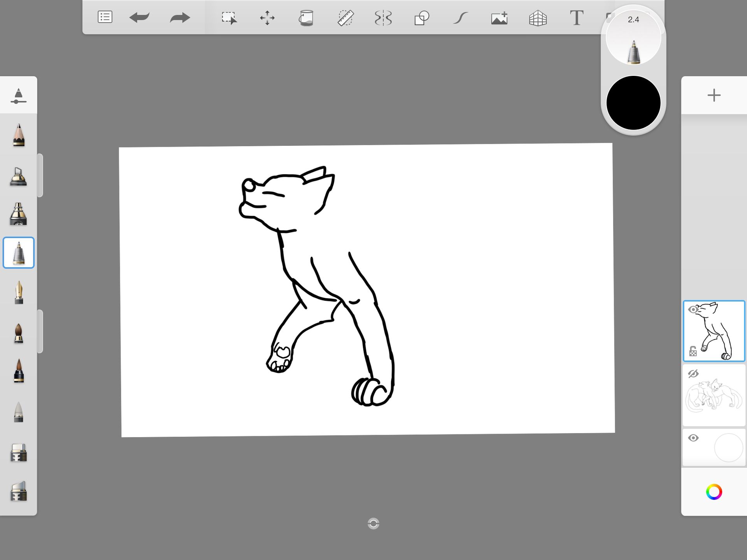Open current black color puck
This screenshot has width=747, height=560.
[x=633, y=103]
